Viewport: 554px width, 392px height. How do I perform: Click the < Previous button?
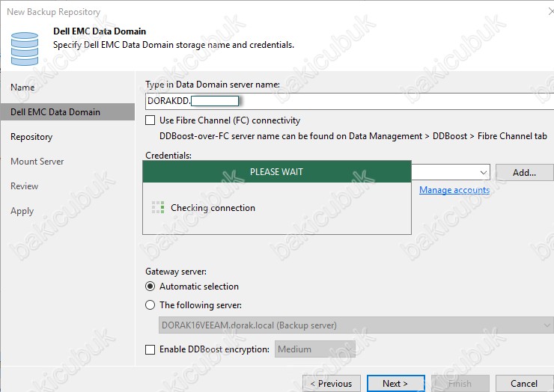pos(332,384)
